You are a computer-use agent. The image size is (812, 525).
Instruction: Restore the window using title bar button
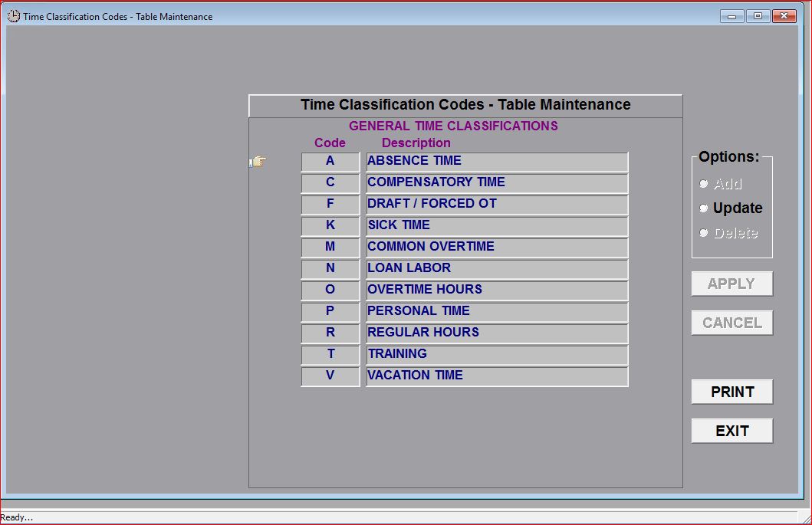pyautogui.click(x=758, y=16)
